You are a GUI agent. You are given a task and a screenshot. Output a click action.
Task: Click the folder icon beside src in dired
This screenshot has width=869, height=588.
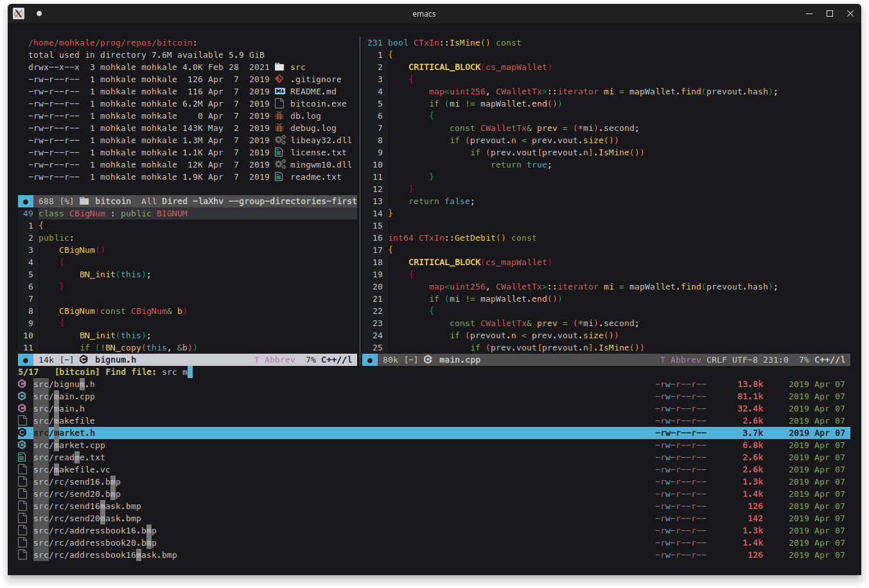click(x=279, y=67)
